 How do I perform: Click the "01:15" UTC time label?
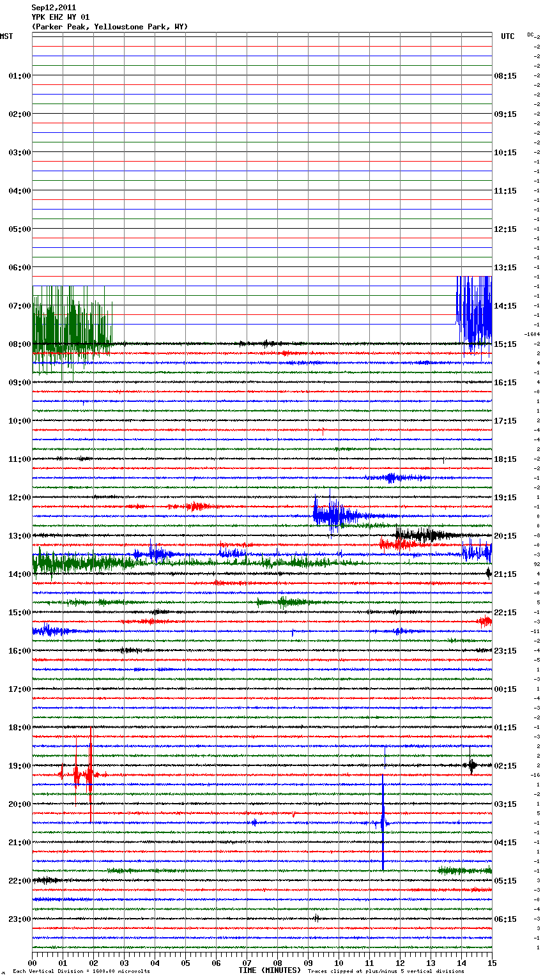click(x=506, y=728)
